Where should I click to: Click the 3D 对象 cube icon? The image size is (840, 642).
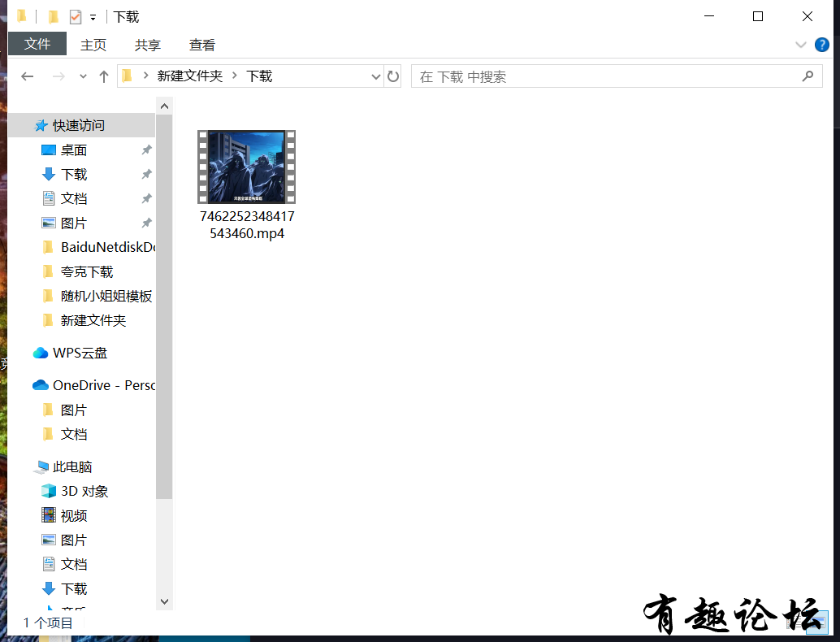click(x=49, y=492)
